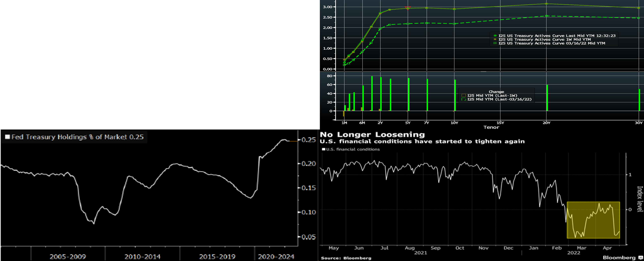Click green square legend icon for 03/16/22 curve
Viewport: 644px width, 261px height.
[x=495, y=43]
